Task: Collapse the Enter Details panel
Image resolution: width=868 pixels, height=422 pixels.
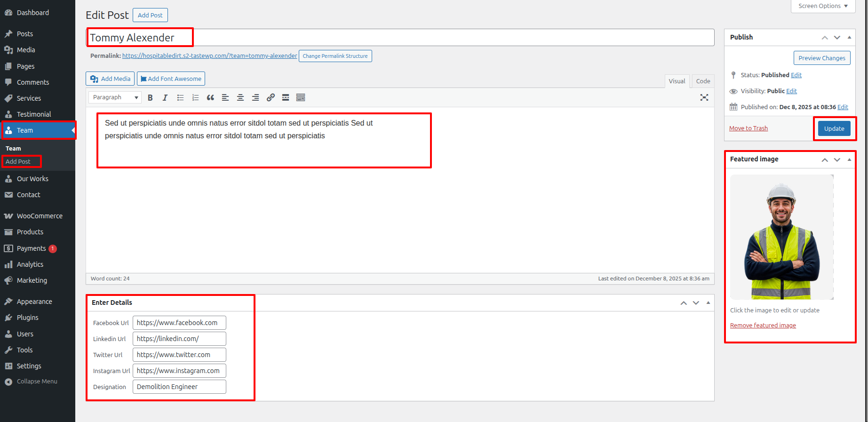Action: 708,303
